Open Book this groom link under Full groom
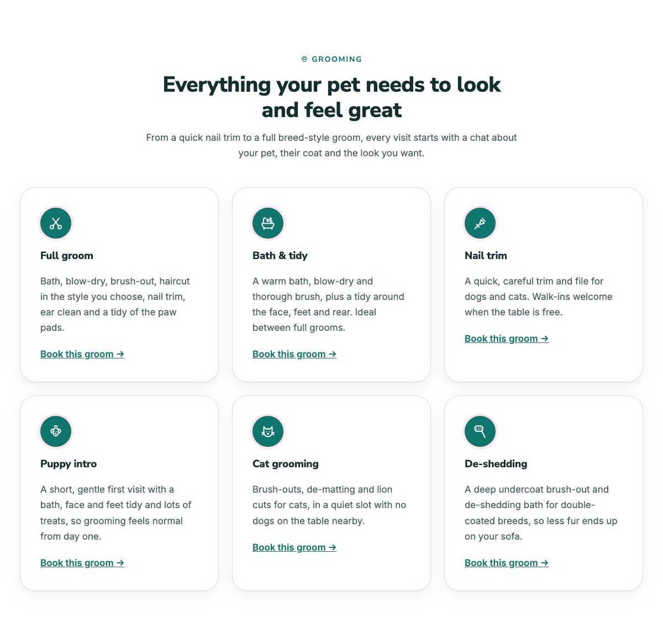The width and height of the screenshot is (663, 644). point(82,354)
